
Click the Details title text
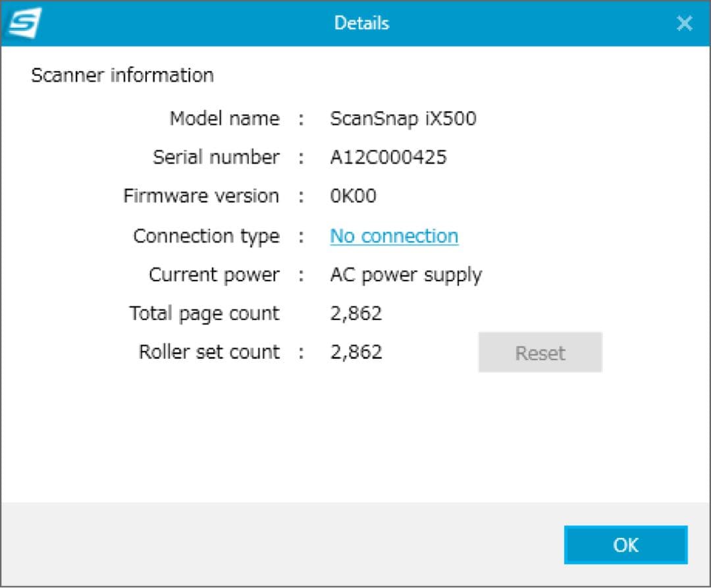[x=362, y=22]
